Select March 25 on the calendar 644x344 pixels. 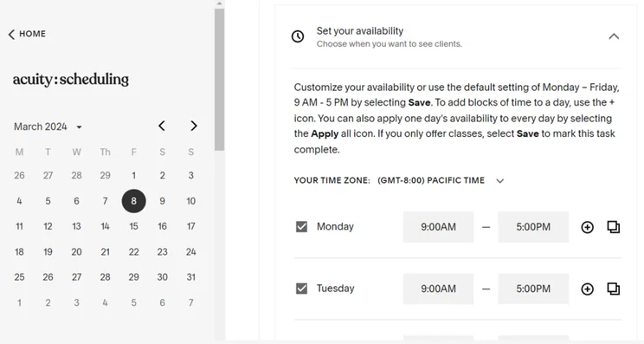19,277
